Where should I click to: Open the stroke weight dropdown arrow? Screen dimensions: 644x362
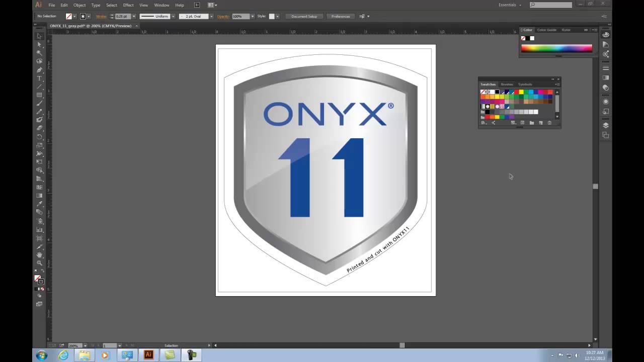(x=134, y=16)
